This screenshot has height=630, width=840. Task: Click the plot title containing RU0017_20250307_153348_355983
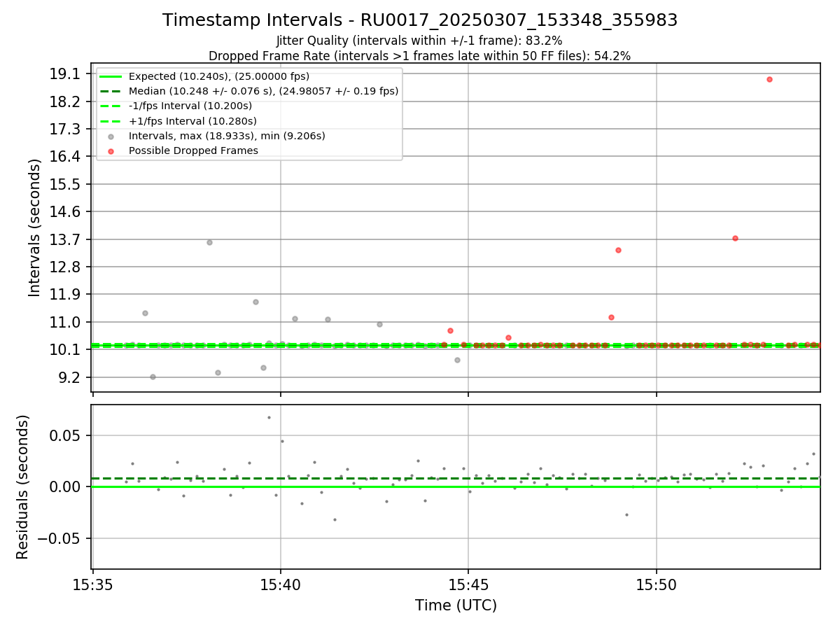[420, 20]
